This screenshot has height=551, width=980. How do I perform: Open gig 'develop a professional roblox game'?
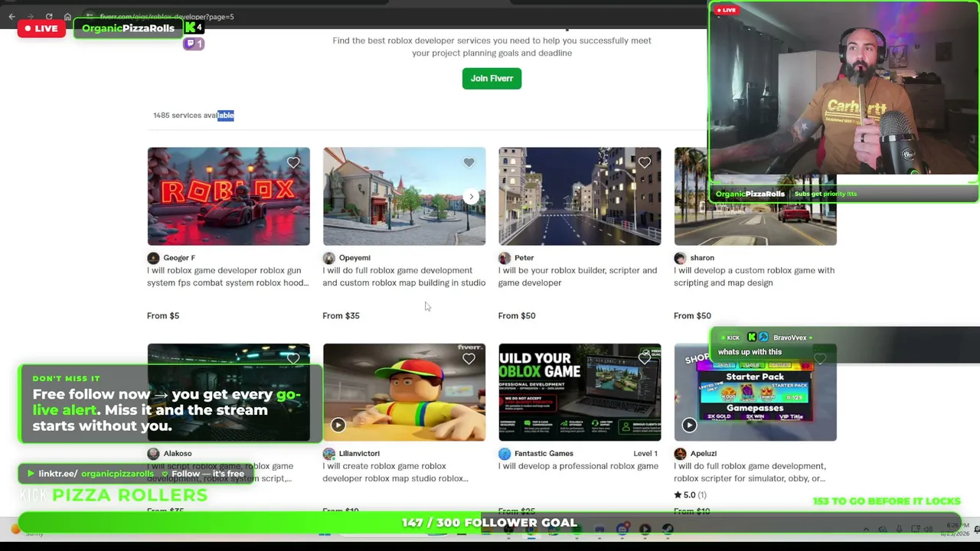tap(578, 466)
